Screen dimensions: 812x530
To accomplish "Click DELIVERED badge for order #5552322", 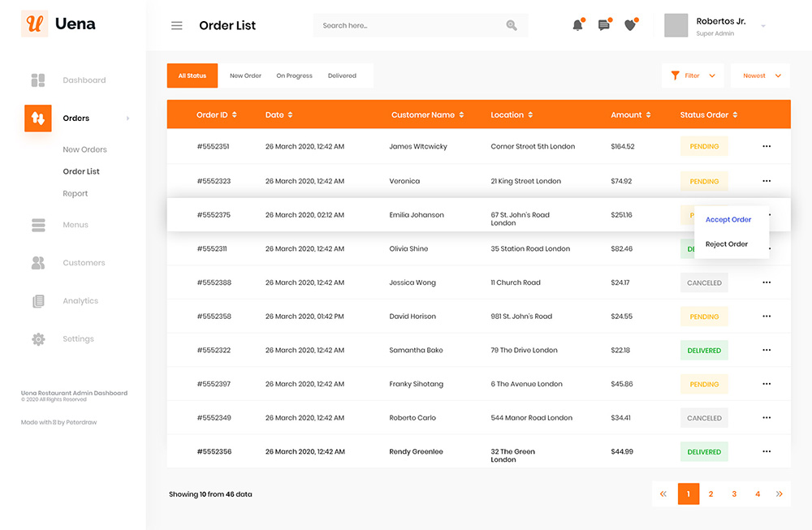I will pos(704,351).
